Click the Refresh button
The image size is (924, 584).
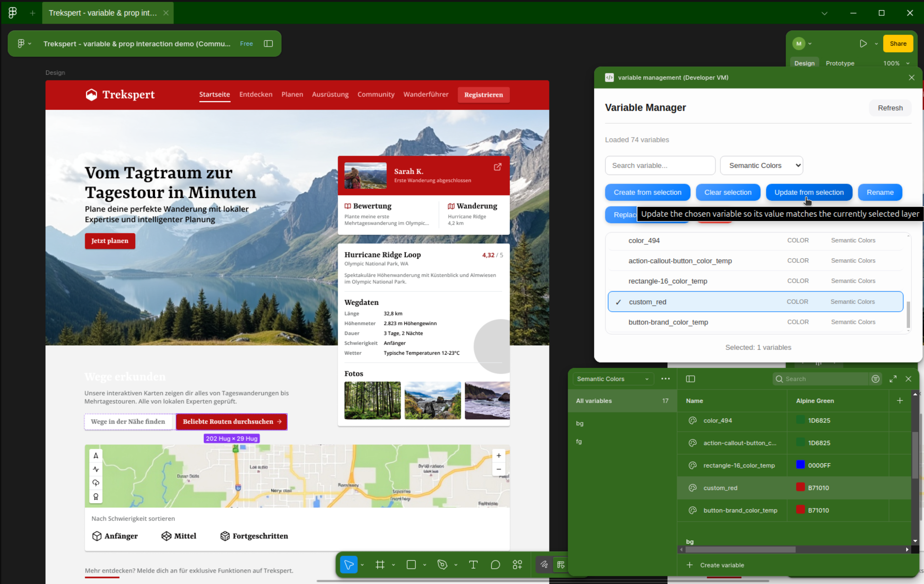pos(890,108)
